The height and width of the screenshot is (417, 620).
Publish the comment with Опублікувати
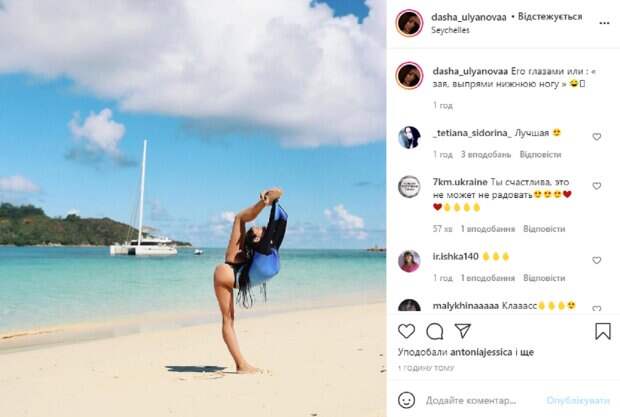tap(578, 400)
